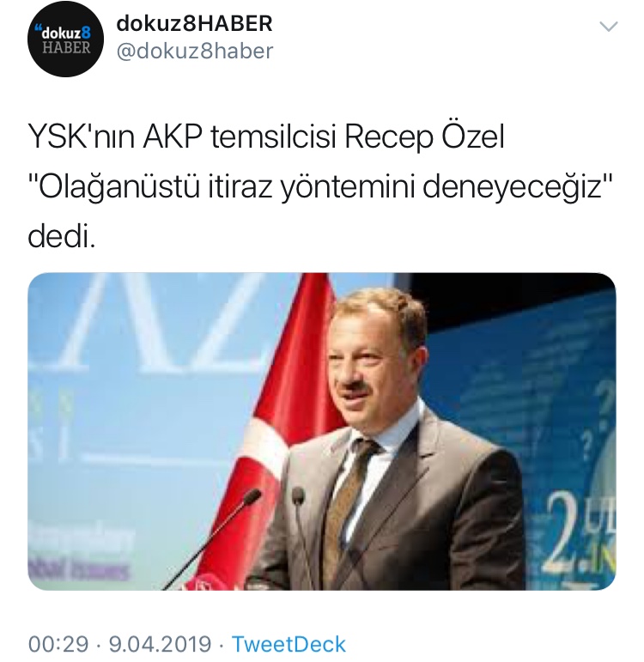Click the AKP word in tweet text

(173, 137)
